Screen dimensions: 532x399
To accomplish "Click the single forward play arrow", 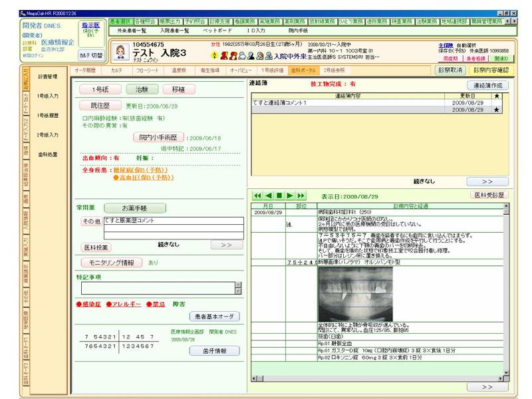I will tap(291, 196).
